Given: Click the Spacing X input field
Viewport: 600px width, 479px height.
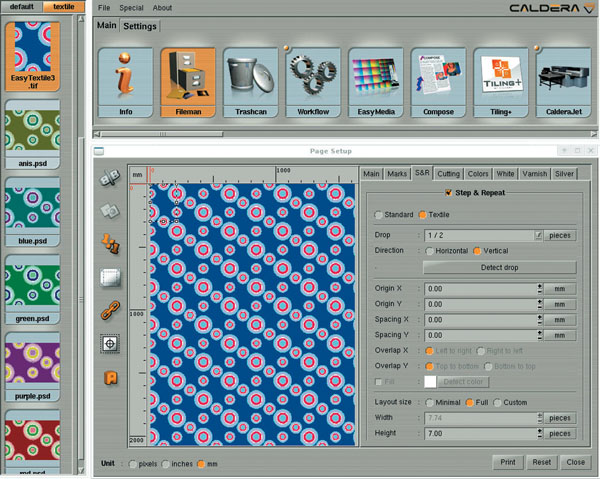Looking at the screenshot, I should click(x=480, y=320).
